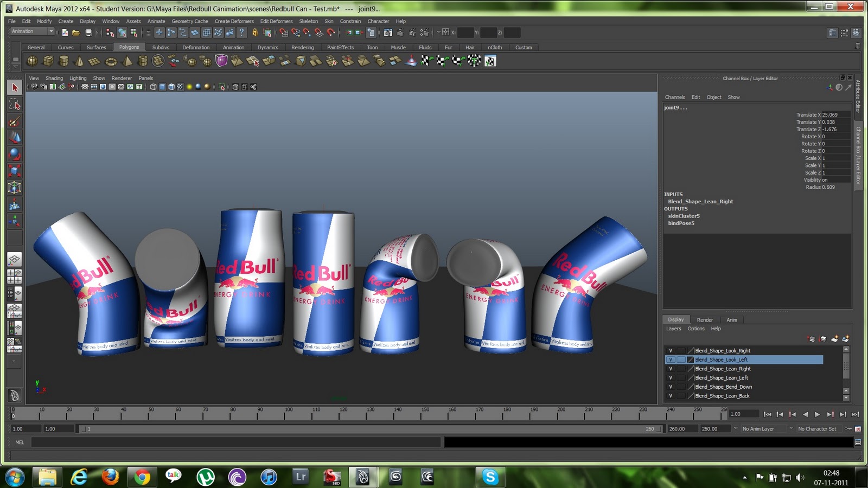The width and height of the screenshot is (868, 488).
Task: Click the smooth shade all icon in viewport toolbar
Action: point(161,86)
